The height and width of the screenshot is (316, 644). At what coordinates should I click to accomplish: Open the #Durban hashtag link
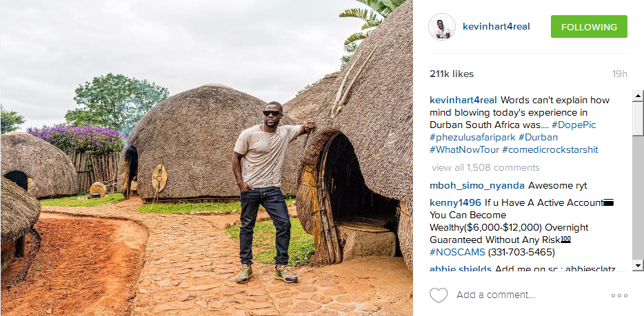point(538,137)
